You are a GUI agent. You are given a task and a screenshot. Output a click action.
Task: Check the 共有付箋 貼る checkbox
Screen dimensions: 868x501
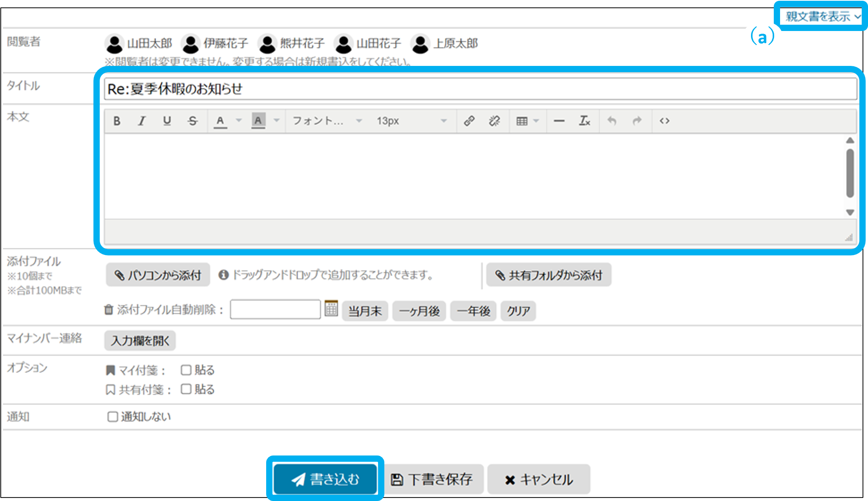click(x=186, y=389)
